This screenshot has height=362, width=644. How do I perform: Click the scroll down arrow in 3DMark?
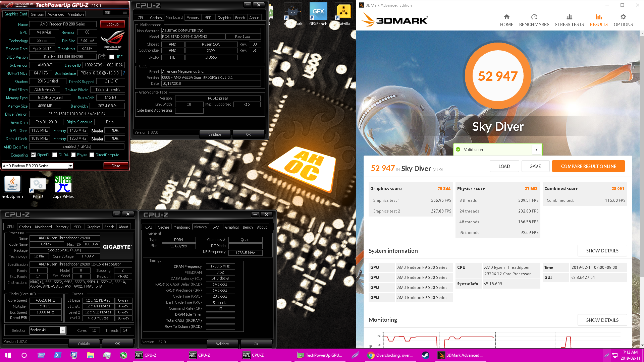[642, 345]
